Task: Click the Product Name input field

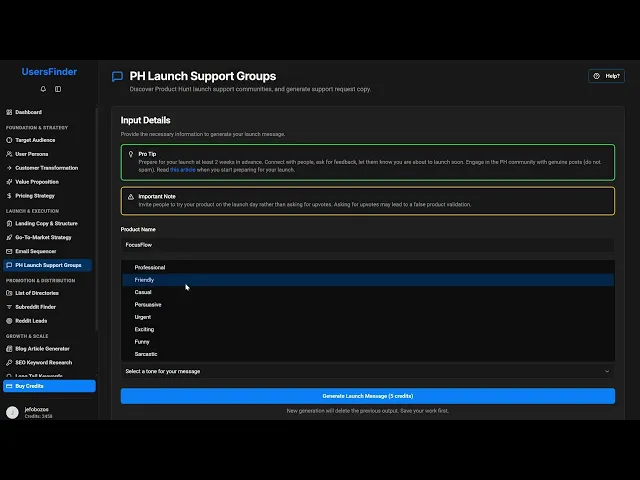Action: click(x=367, y=245)
